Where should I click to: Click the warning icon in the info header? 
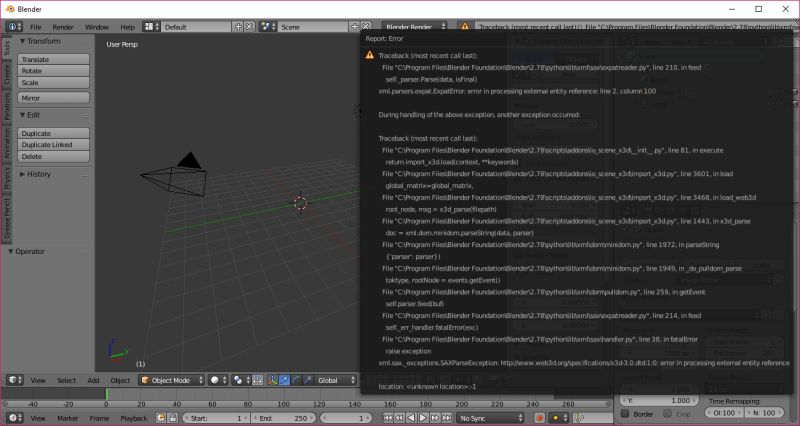coord(465,27)
